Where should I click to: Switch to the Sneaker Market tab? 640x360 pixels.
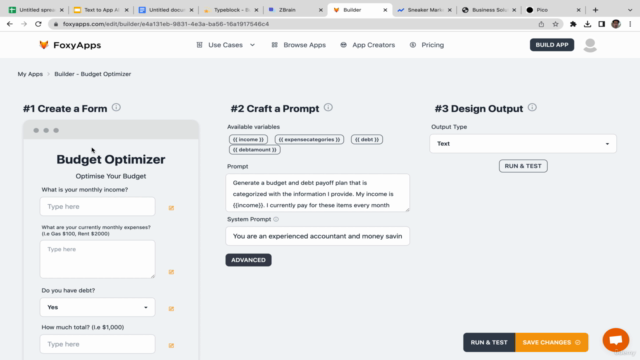tap(423, 10)
